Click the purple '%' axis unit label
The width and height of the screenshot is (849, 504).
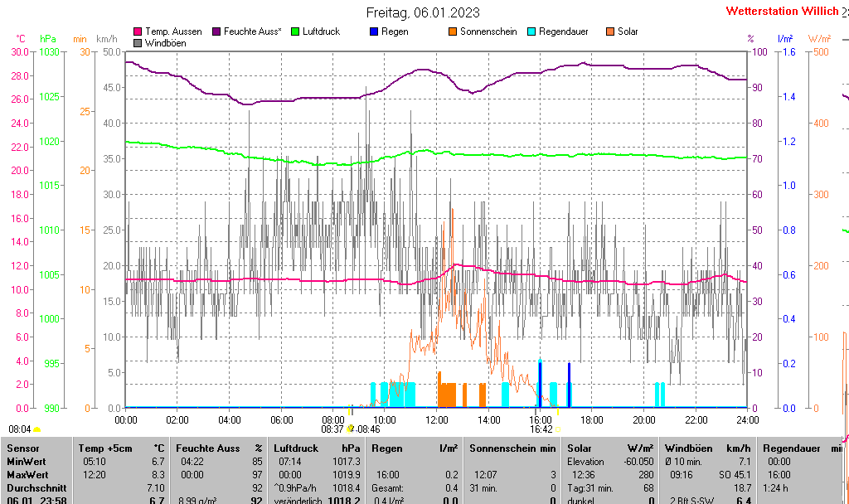point(750,39)
